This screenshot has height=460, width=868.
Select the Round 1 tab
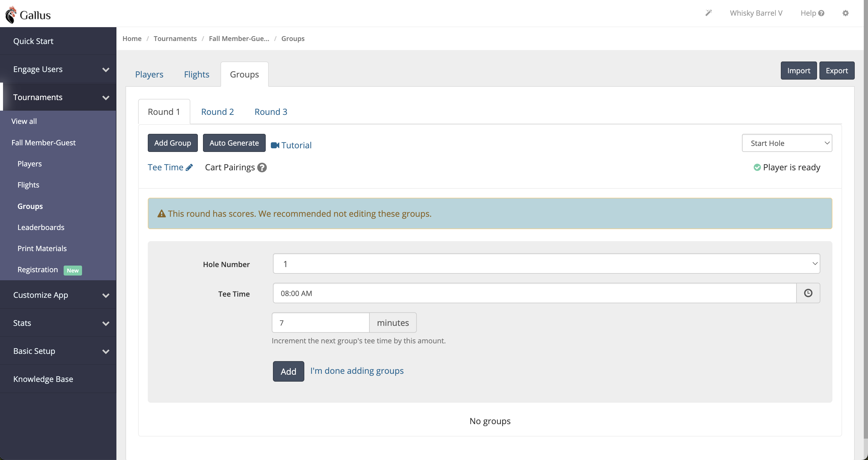pos(164,112)
